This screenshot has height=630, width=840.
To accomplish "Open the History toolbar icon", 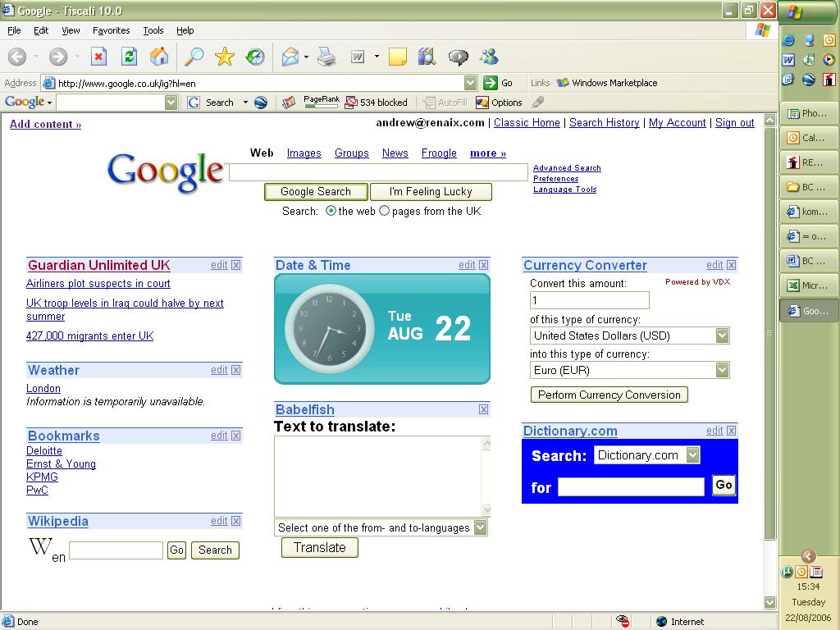I will pyautogui.click(x=255, y=57).
